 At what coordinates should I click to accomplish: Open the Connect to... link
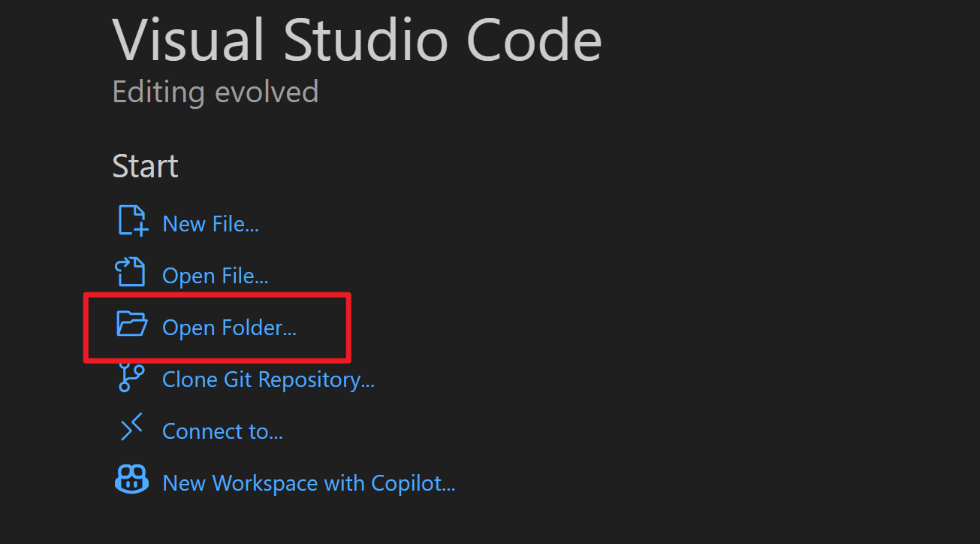[223, 431]
